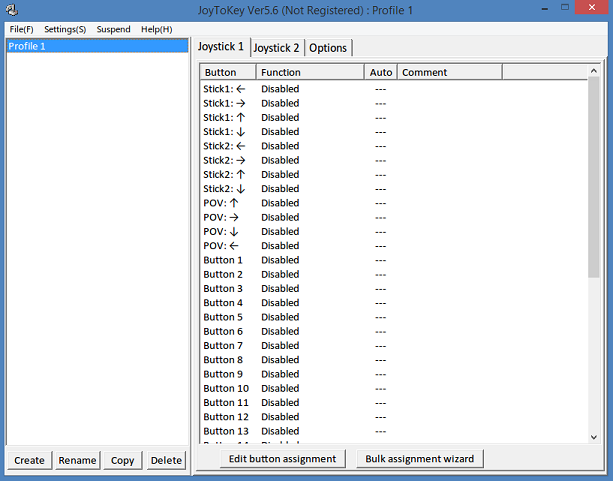The image size is (613, 481).
Task: Click Edit button assignment
Action: [x=282, y=459]
